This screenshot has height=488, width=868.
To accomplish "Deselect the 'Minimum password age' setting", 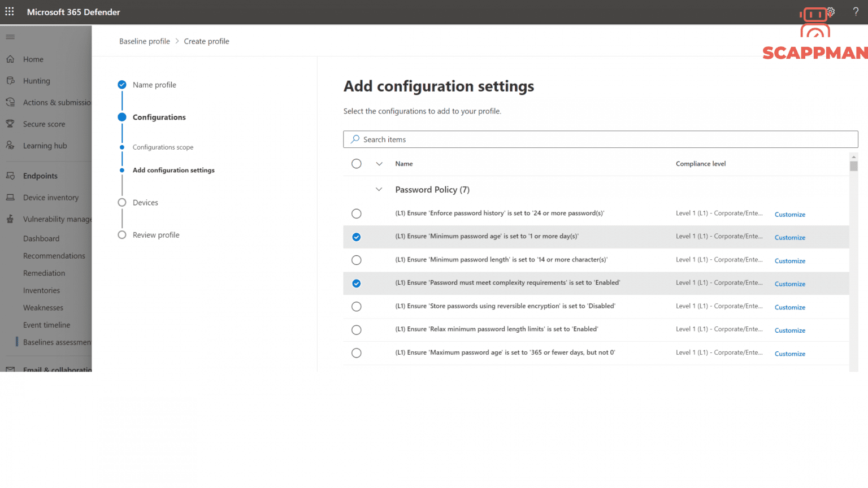I will [x=356, y=237].
